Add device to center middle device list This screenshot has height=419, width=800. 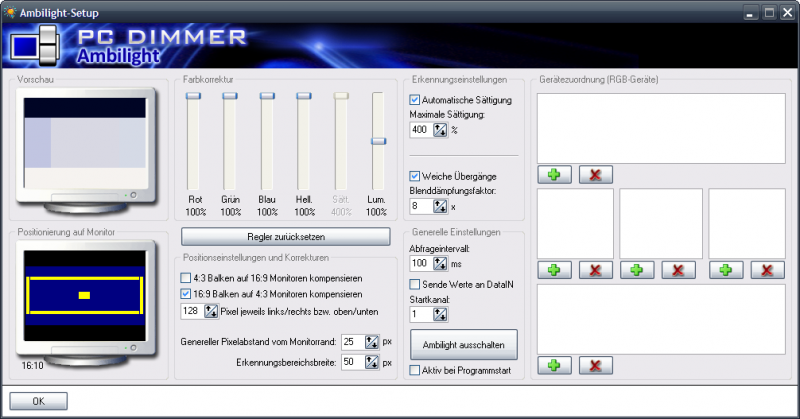(637, 270)
